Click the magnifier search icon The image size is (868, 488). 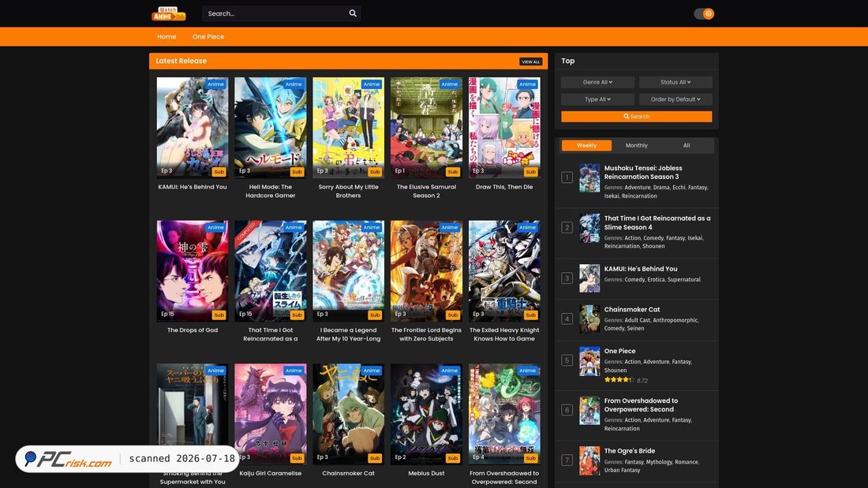[x=353, y=13]
